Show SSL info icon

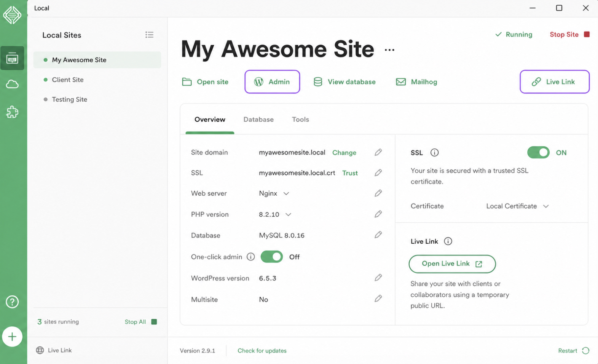coord(434,153)
